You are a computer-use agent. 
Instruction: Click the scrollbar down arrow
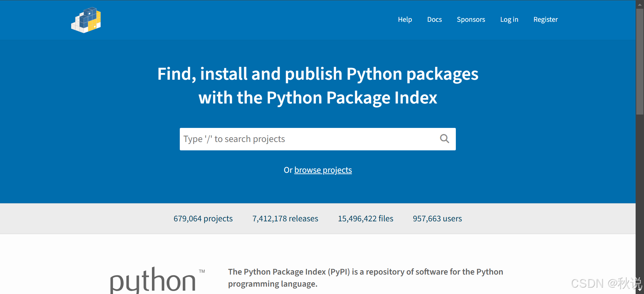[x=640, y=290]
